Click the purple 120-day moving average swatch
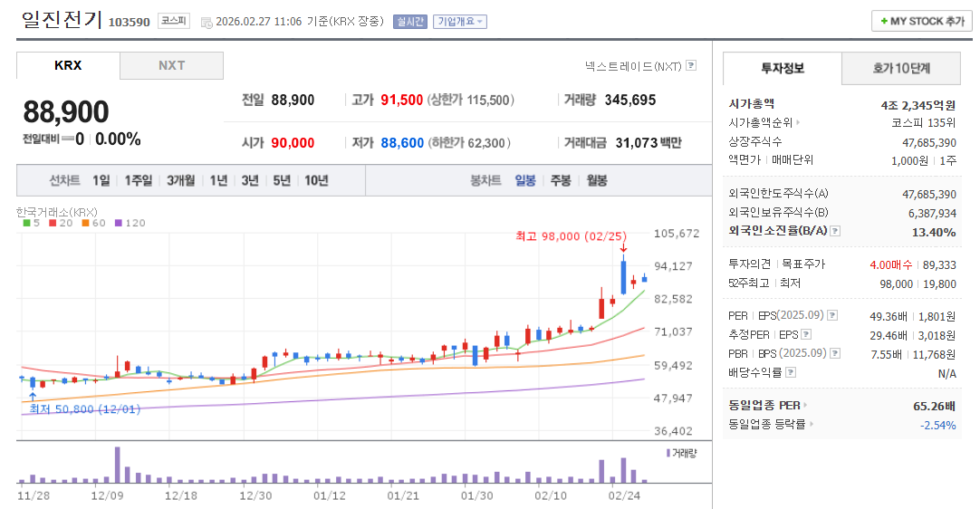This screenshot has height=509, width=980. tap(118, 223)
